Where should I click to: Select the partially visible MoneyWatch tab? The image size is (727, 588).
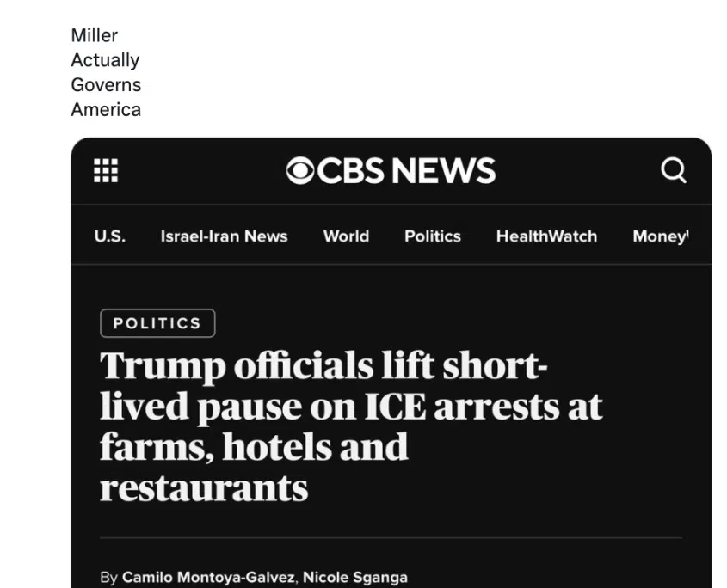point(661,236)
